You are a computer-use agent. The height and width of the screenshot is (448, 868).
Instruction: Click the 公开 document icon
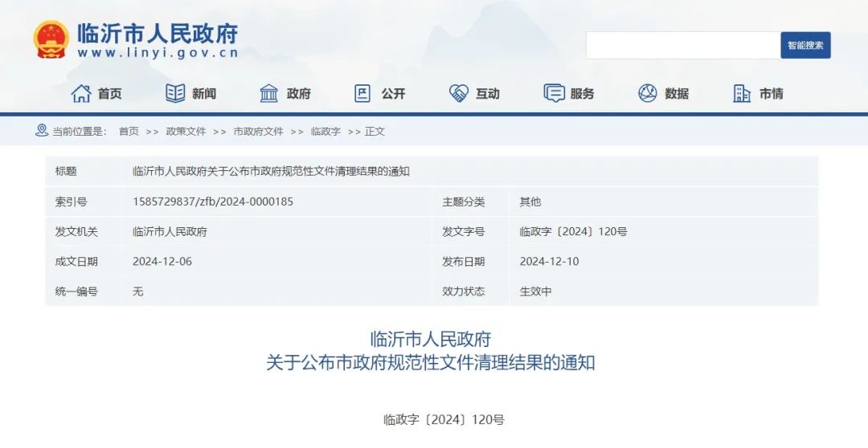363,93
